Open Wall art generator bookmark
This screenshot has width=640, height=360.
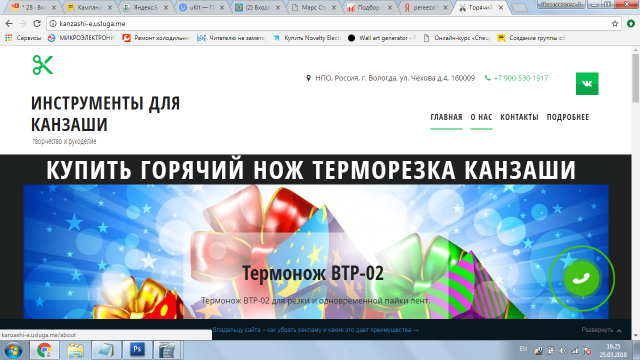(382, 38)
